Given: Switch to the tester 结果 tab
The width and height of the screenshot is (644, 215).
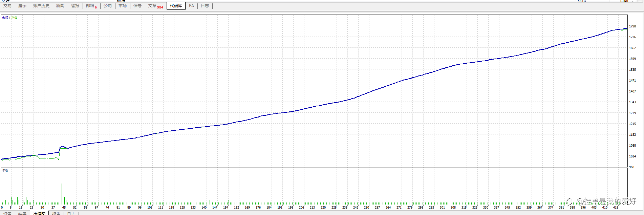Looking at the screenshot, I should [x=22, y=213].
